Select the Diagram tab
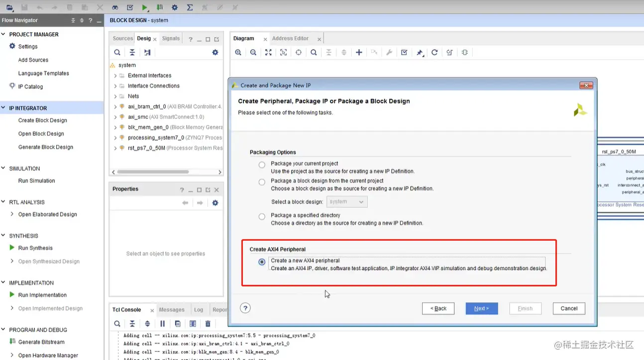 click(x=244, y=38)
